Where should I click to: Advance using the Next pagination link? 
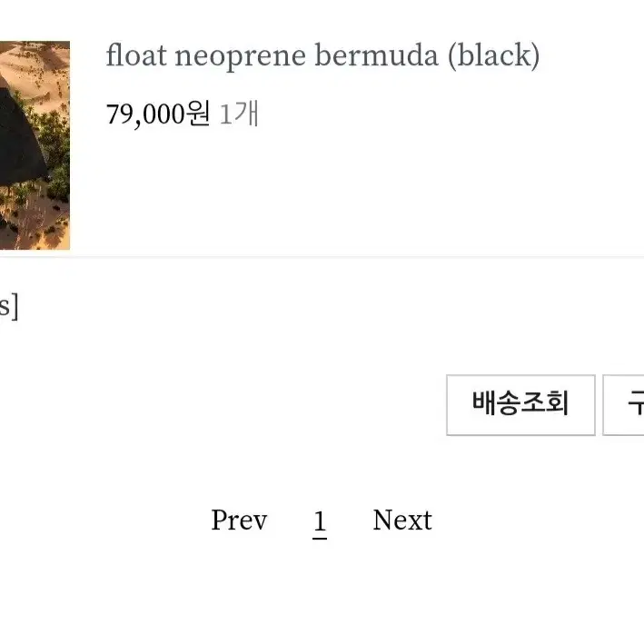pos(402,520)
